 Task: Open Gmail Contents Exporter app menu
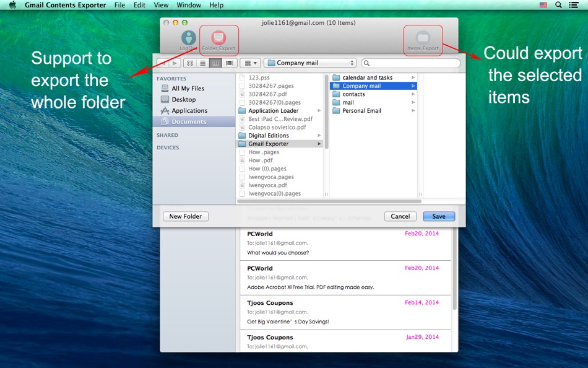(65, 5)
